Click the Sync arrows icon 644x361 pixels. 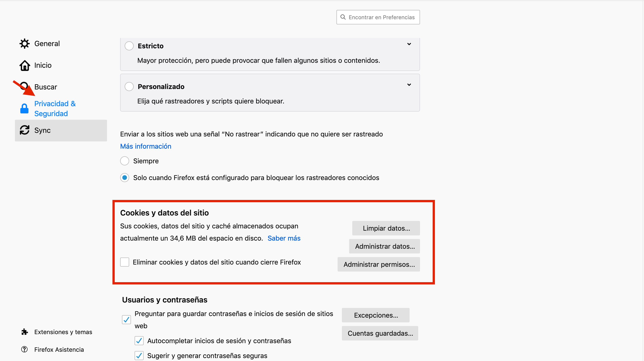[x=24, y=130]
